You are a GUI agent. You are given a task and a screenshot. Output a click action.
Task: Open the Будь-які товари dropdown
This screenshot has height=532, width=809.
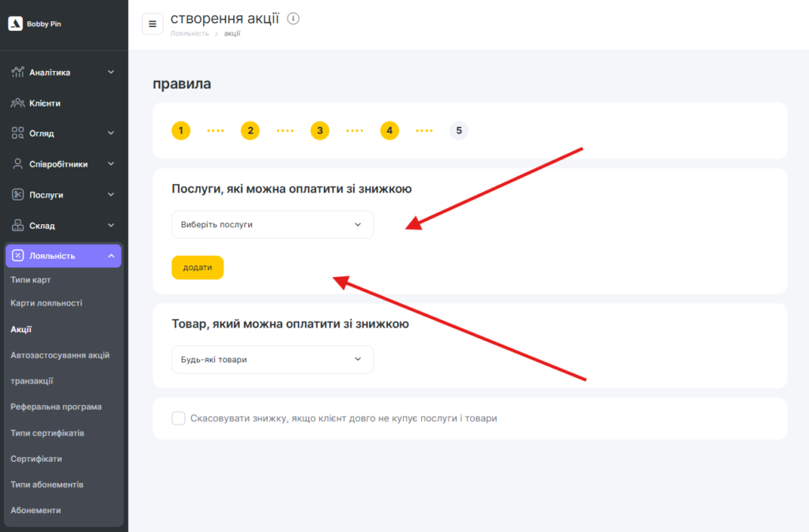272,360
